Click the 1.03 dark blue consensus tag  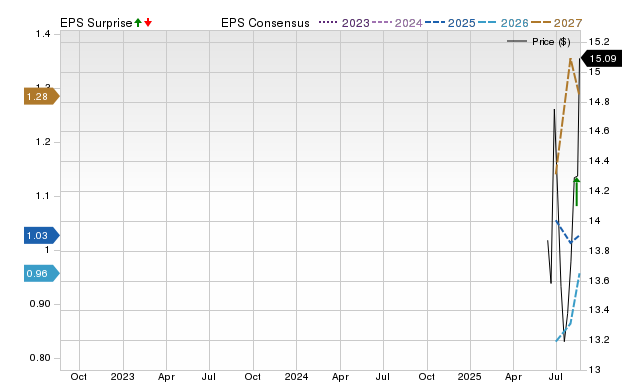click(x=42, y=235)
